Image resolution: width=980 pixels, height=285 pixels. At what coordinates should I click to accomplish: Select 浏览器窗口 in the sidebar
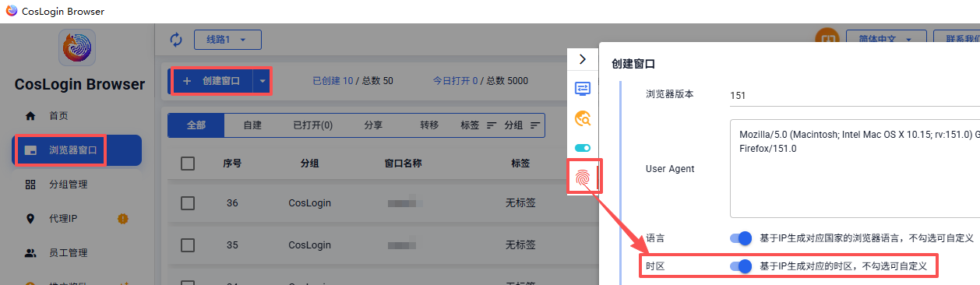tap(76, 150)
